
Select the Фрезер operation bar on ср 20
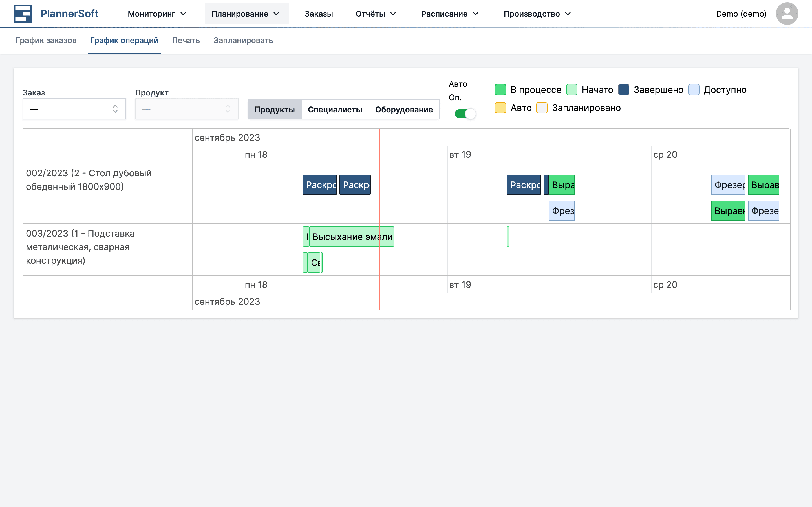pyautogui.click(x=728, y=185)
